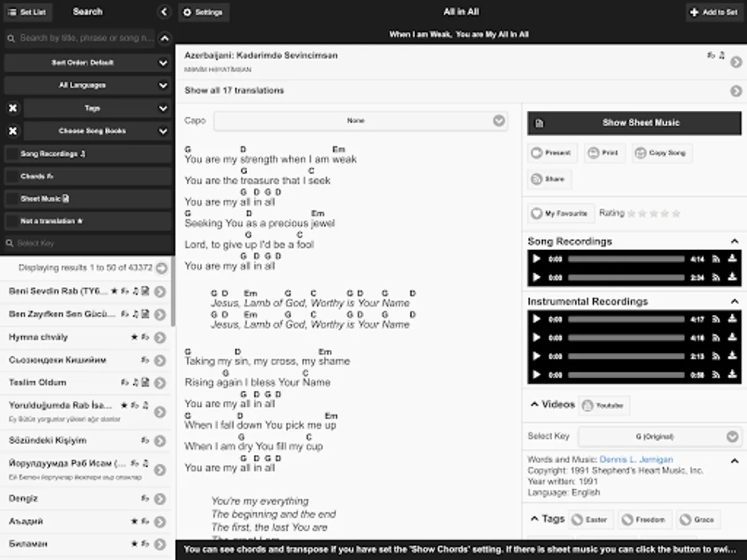Collapse the search filters with the up arrow

coord(164,39)
